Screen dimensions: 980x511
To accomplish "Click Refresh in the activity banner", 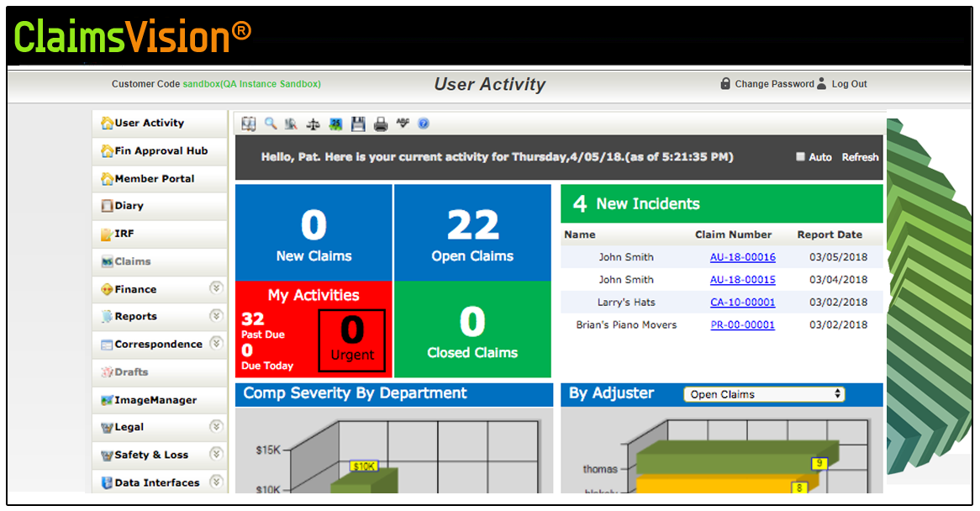I will click(860, 157).
